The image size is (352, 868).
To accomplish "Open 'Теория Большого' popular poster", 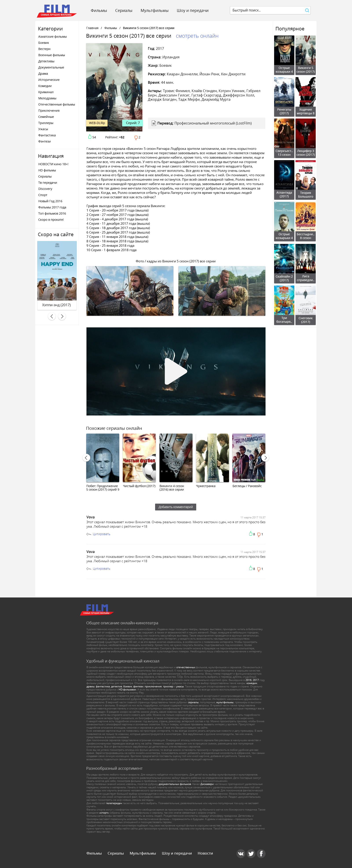I will coord(306,180).
